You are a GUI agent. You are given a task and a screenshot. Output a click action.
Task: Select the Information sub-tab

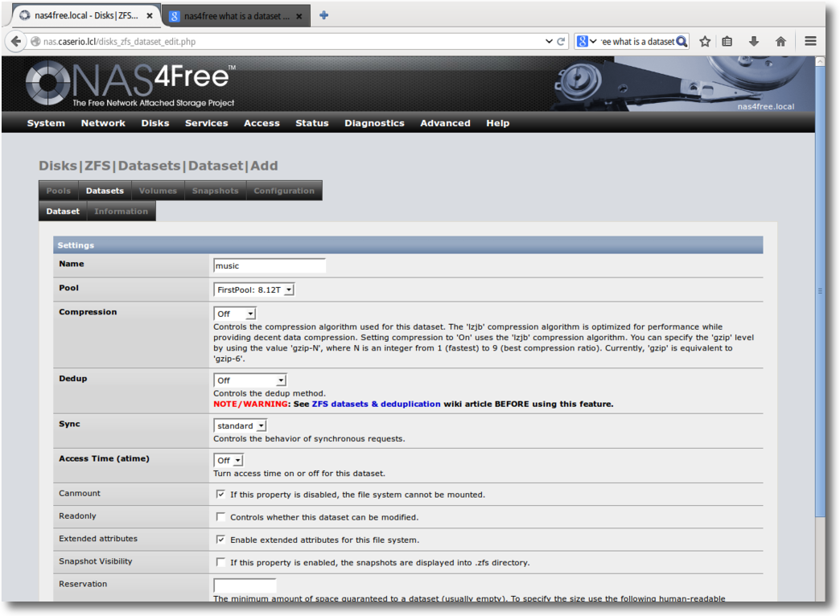point(121,211)
